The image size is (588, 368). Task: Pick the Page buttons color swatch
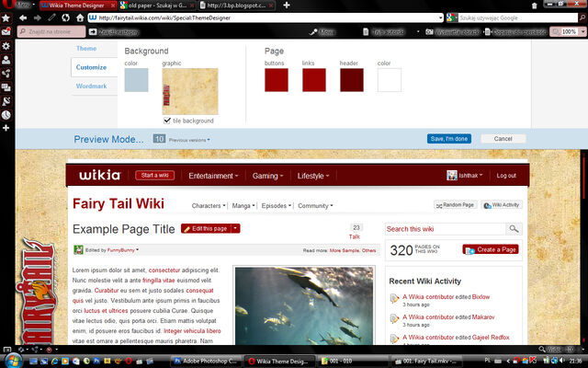(277, 80)
